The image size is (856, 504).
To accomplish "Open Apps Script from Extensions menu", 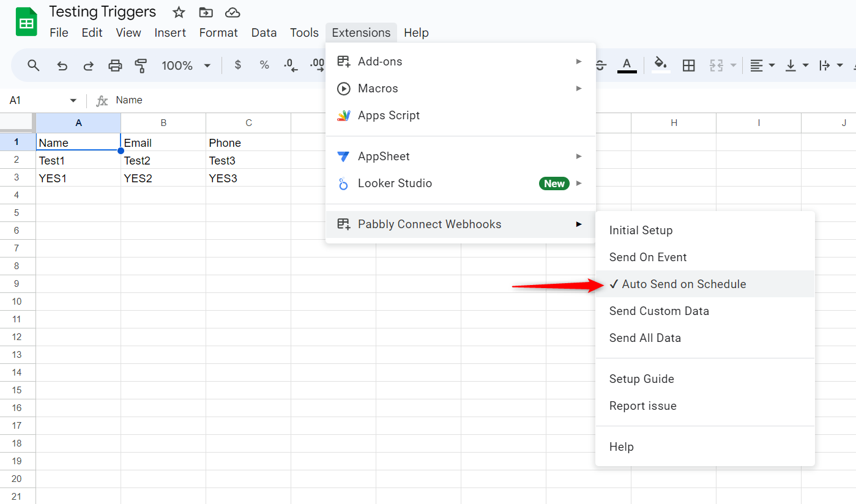I will coord(461,116).
